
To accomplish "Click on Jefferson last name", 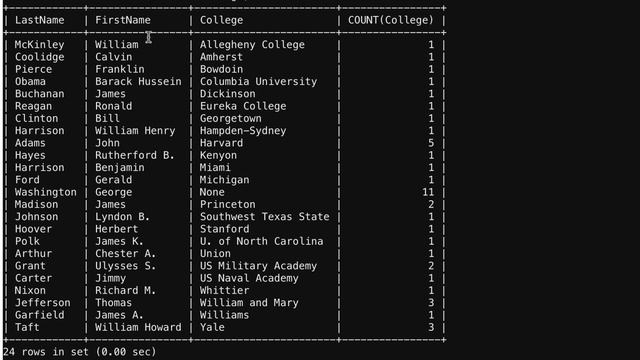I will tap(42, 303).
